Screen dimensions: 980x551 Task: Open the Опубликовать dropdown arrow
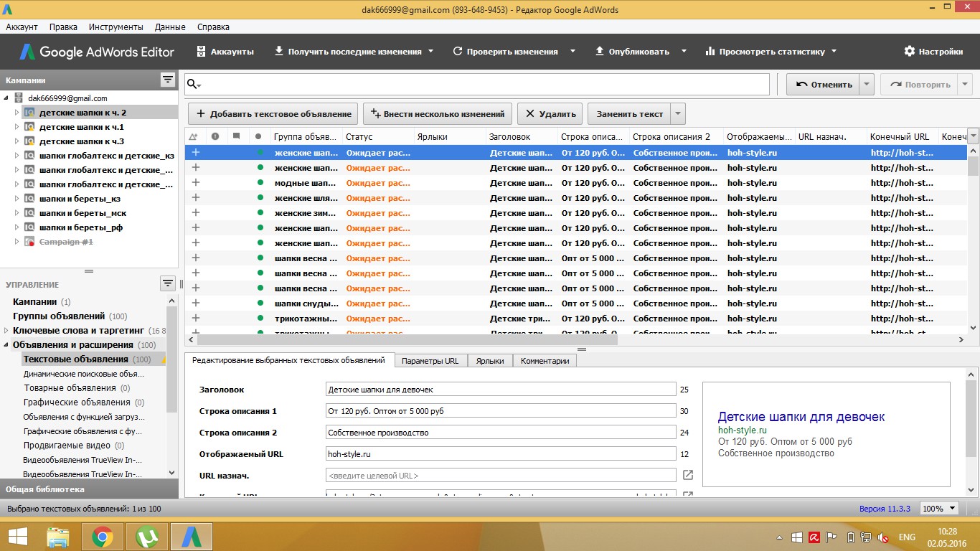click(684, 52)
